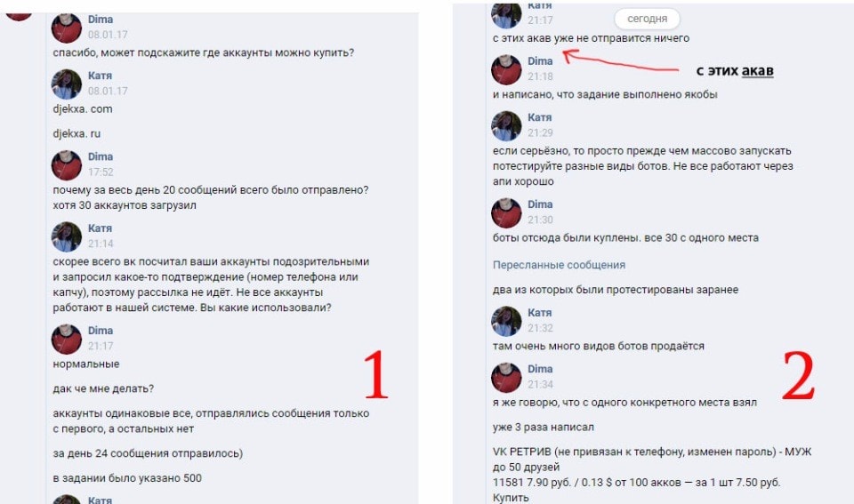This screenshot has width=854, height=504.
Task: Open Dima's profile name at 17:52
Action: point(101,156)
